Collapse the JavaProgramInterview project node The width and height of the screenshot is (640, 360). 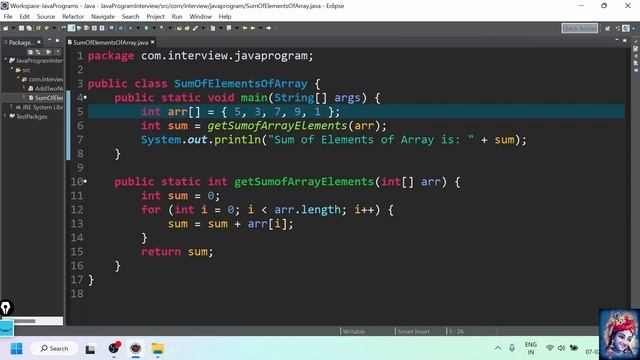click(6, 60)
